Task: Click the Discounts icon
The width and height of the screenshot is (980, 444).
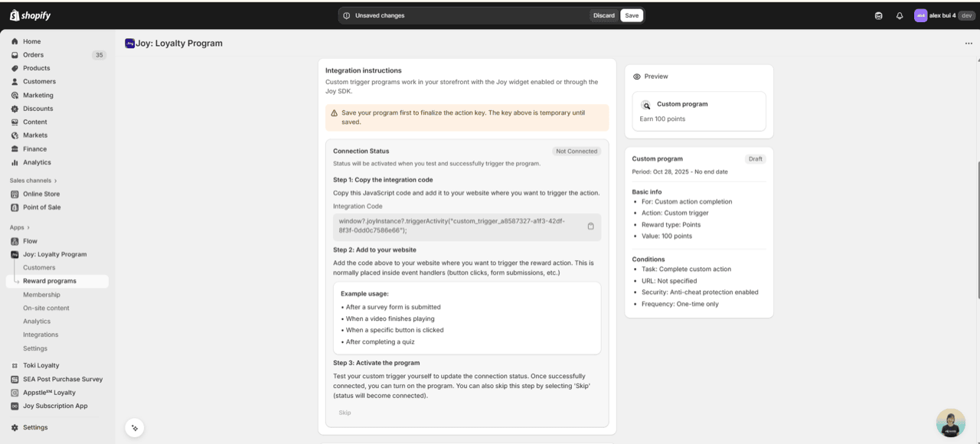Action: click(x=15, y=109)
